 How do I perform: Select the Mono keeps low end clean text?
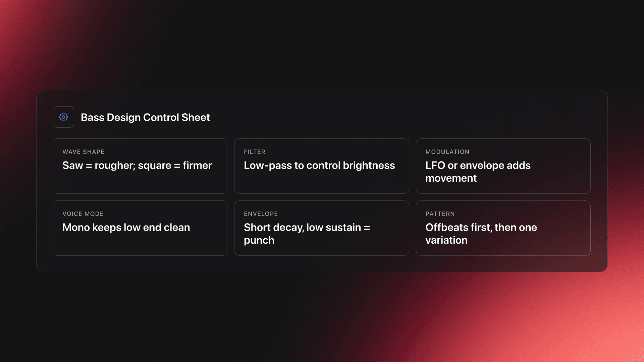(126, 228)
